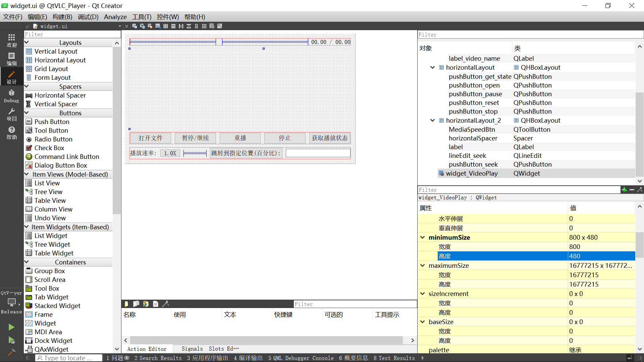This screenshot has width=644, height=362.
Task: Collapse the horizontalLayout_2 tree node
Action: (432, 120)
